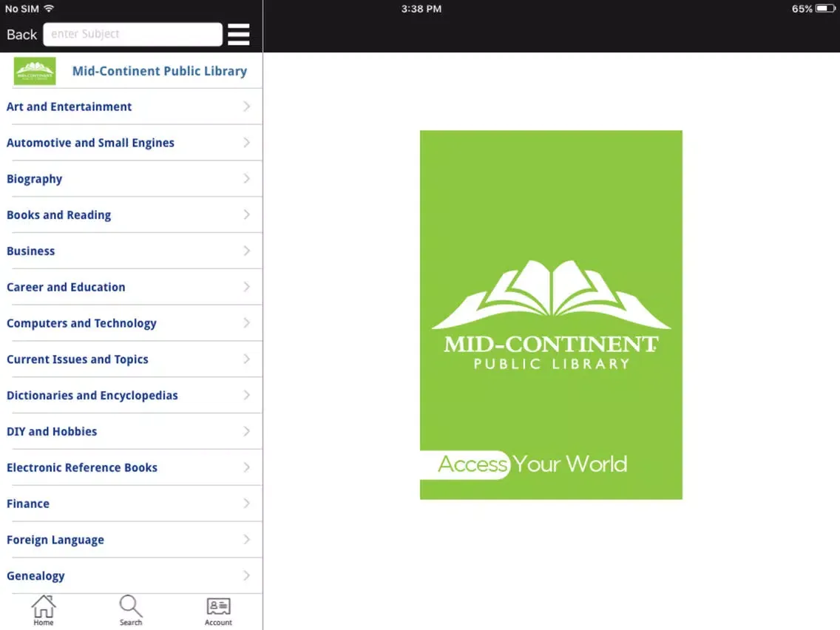Viewport: 840px width, 630px height.
Task: Choose Dictionaries and Encyclopedias text
Action: coord(92,396)
